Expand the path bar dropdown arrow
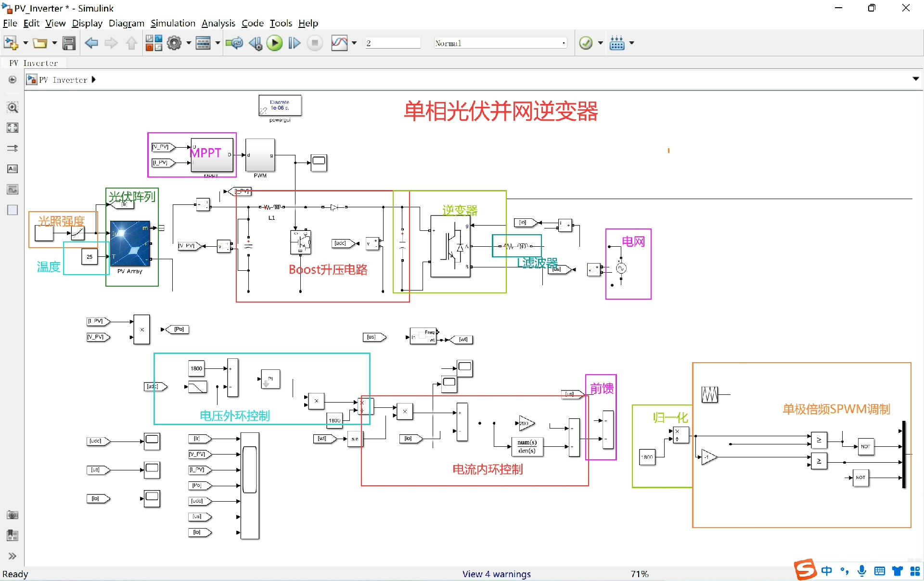The height and width of the screenshot is (581, 924). pos(915,79)
